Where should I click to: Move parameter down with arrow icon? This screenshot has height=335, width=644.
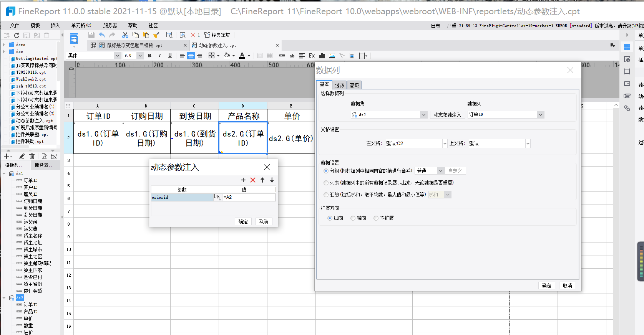272,180
